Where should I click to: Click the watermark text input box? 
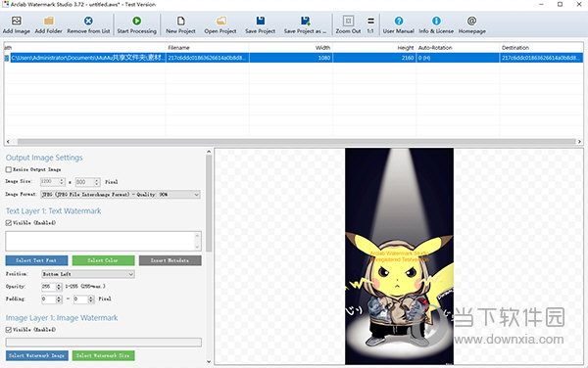(100, 241)
